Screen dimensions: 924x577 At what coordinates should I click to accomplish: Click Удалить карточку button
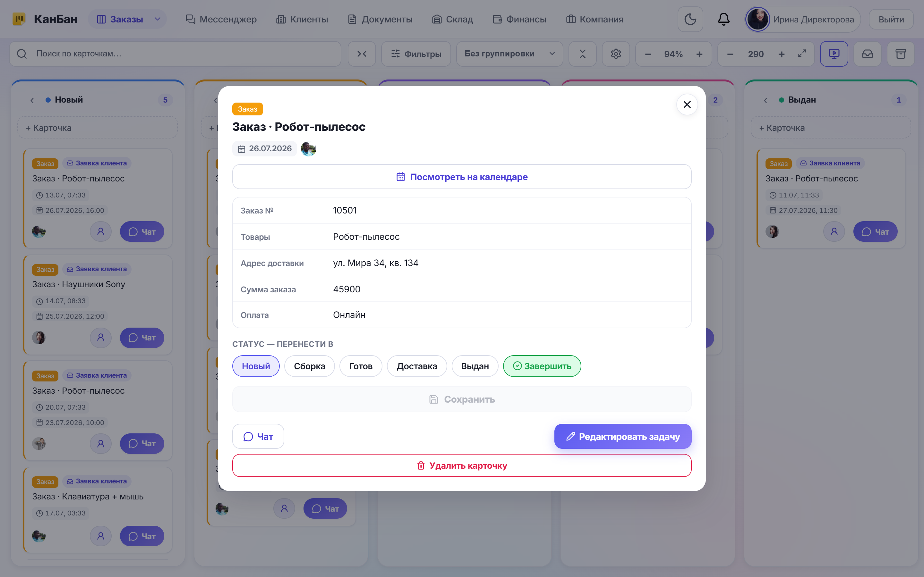coord(462,465)
